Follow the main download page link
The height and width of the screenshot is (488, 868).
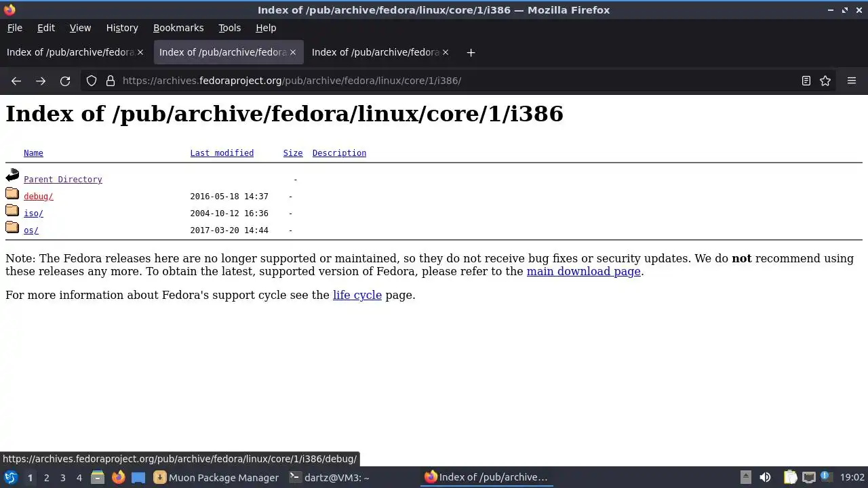click(x=584, y=271)
